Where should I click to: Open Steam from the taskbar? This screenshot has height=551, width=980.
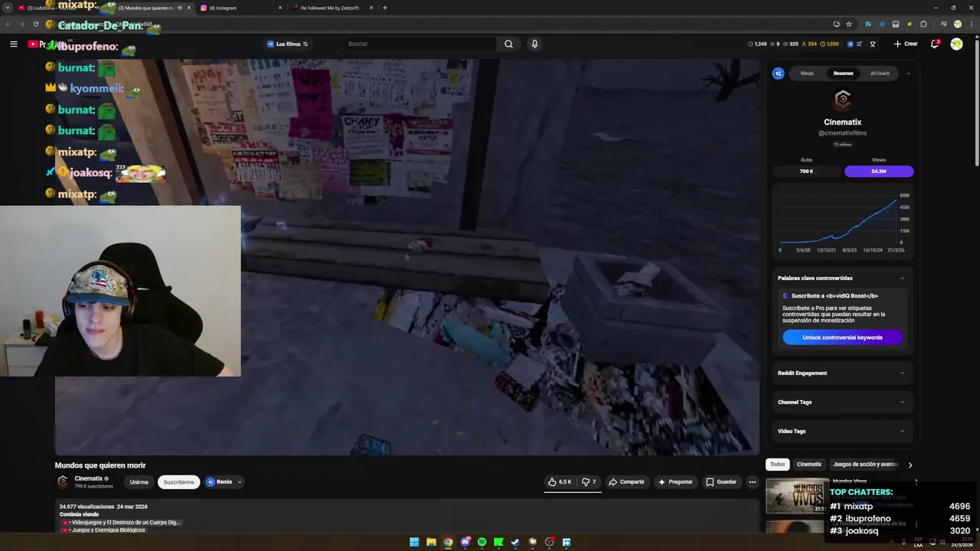pos(515,542)
